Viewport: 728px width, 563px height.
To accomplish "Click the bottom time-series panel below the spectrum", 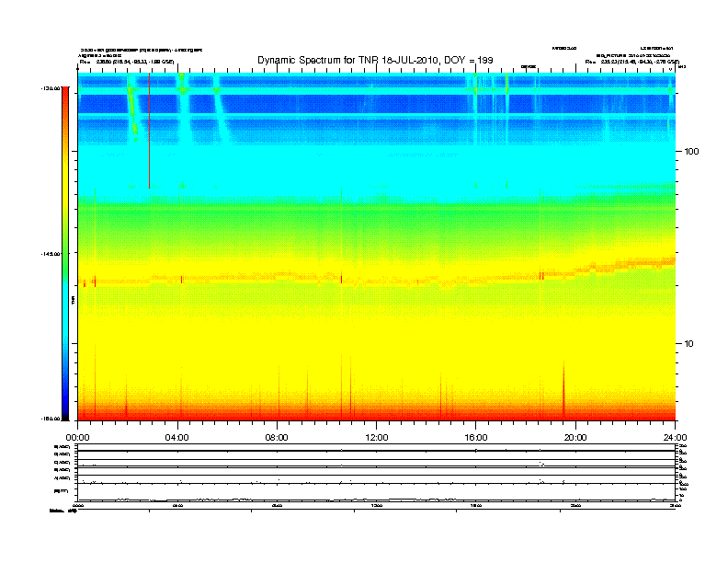I will tap(376, 473).
